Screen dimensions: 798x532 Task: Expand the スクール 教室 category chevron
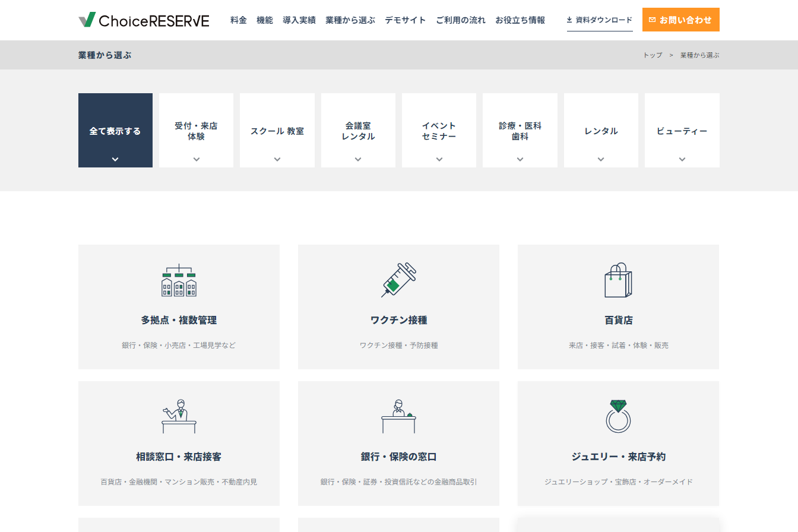(x=277, y=159)
